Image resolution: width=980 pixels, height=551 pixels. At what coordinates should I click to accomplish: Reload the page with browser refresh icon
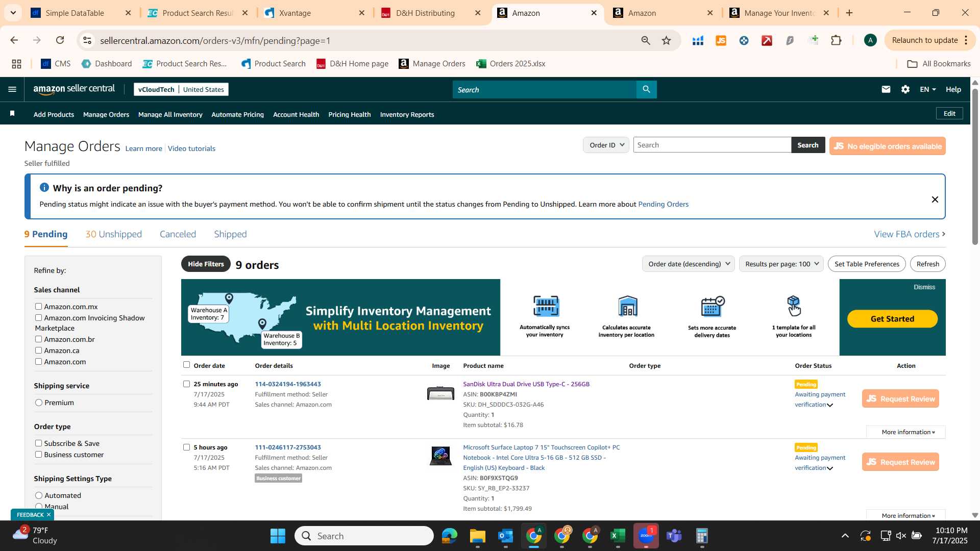(x=60, y=40)
